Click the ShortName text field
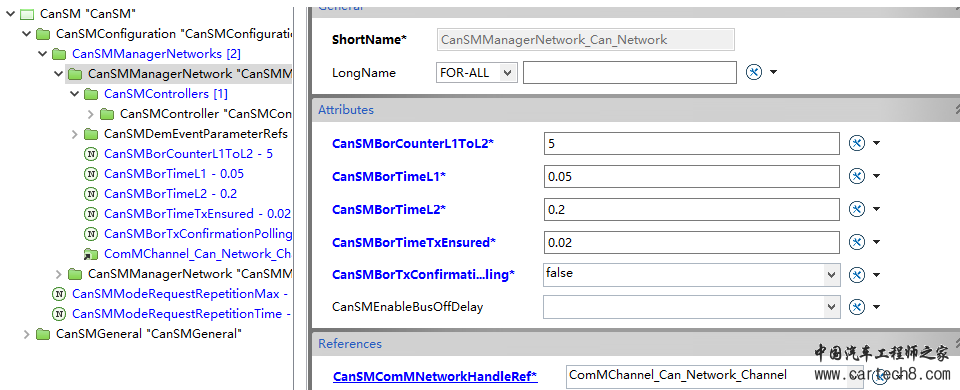 pyautogui.click(x=586, y=40)
